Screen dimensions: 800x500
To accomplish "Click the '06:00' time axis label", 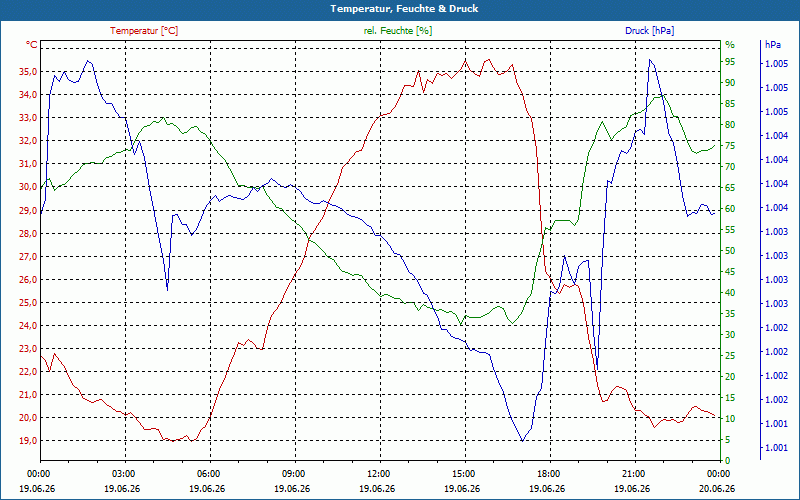I will coord(208,474).
